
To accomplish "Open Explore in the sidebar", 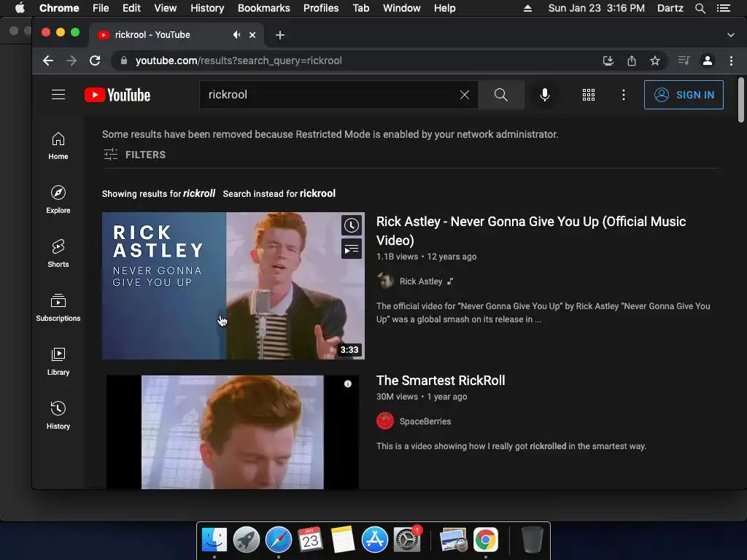I will (58, 200).
